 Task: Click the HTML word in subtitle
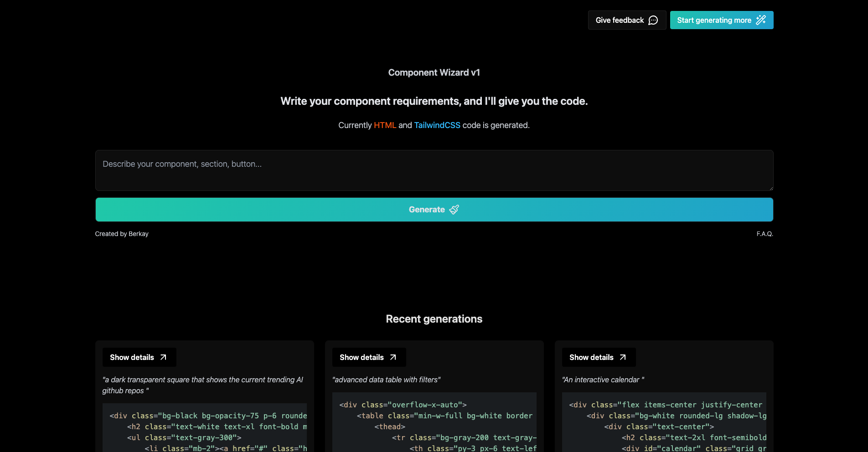point(385,125)
